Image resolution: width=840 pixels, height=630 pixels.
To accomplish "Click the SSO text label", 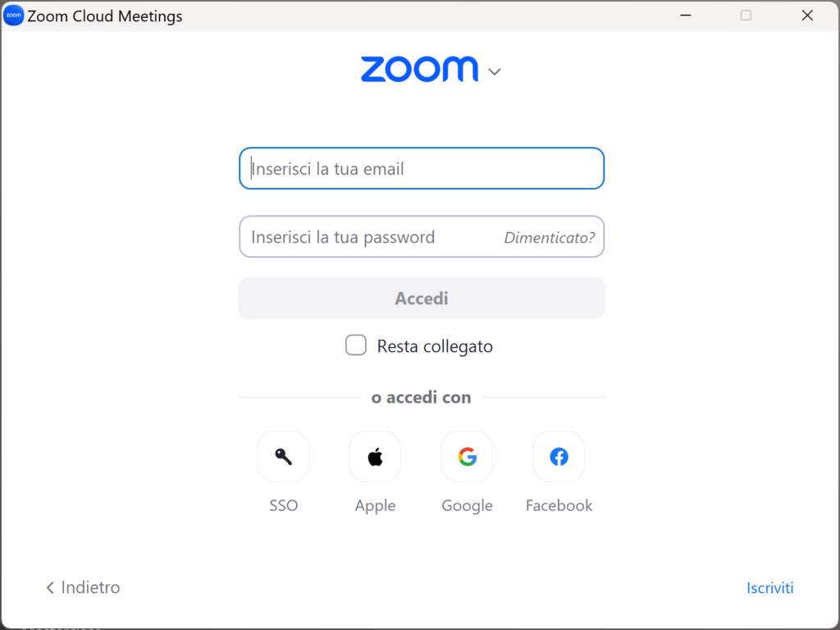I will coord(283,505).
